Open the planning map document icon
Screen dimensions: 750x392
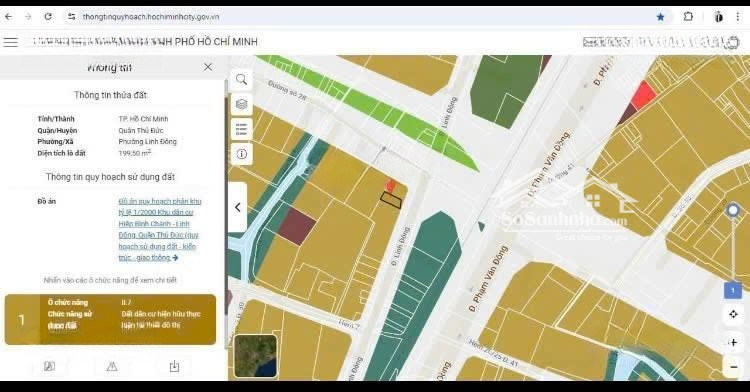coord(49,366)
